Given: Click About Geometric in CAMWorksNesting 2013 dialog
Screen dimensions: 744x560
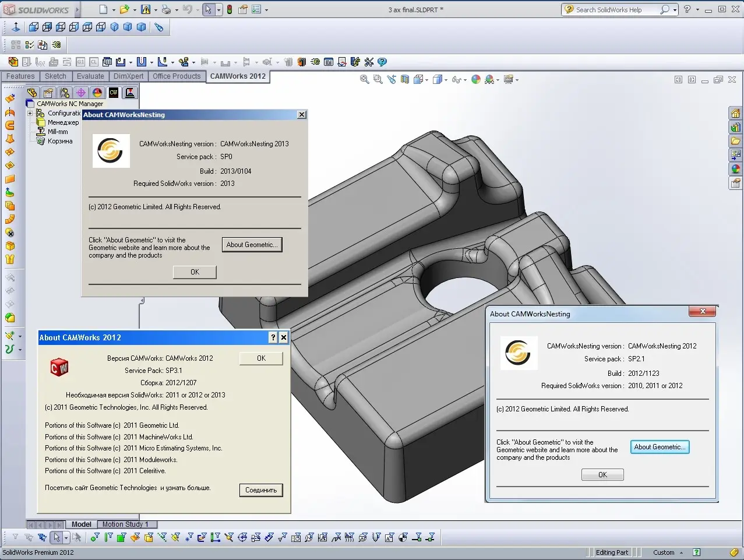Looking at the screenshot, I should pos(252,245).
